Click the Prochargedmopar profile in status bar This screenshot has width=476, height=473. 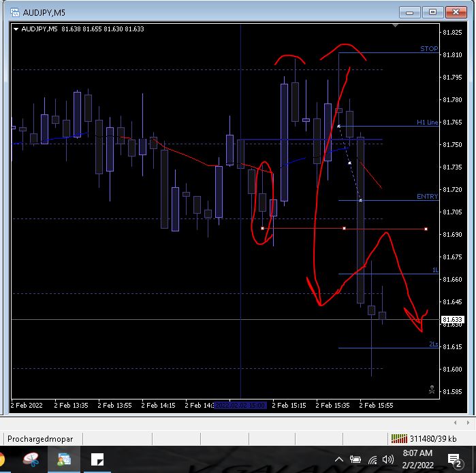click(x=40, y=439)
